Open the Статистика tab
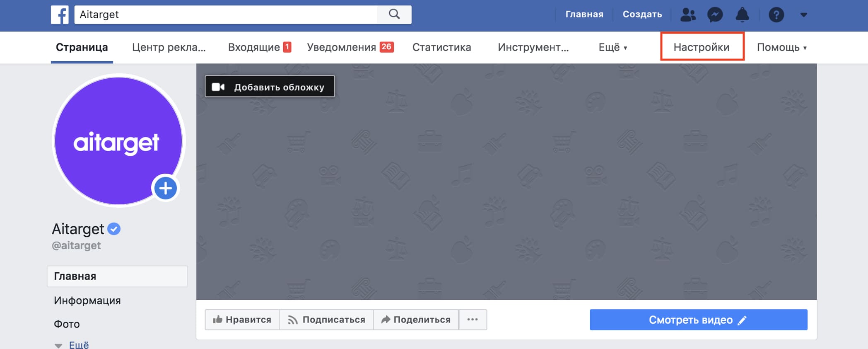Image resolution: width=868 pixels, height=349 pixels. click(x=442, y=47)
